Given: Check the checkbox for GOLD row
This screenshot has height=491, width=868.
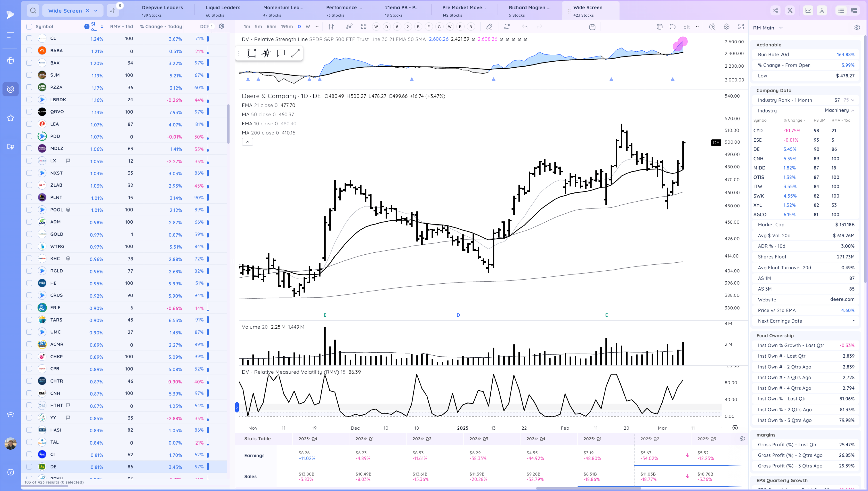Looking at the screenshot, I should click(29, 234).
